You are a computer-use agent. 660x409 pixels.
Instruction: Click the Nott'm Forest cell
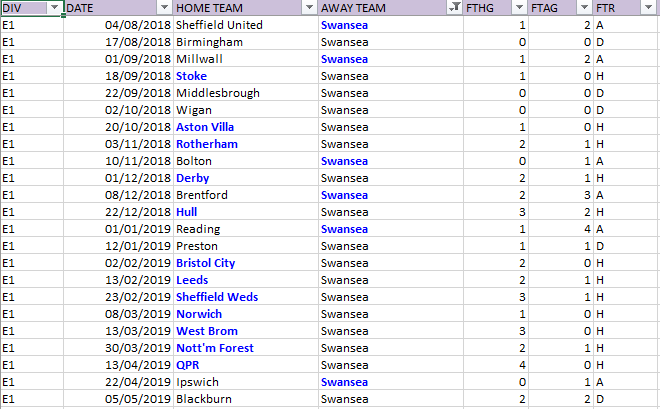245,348
